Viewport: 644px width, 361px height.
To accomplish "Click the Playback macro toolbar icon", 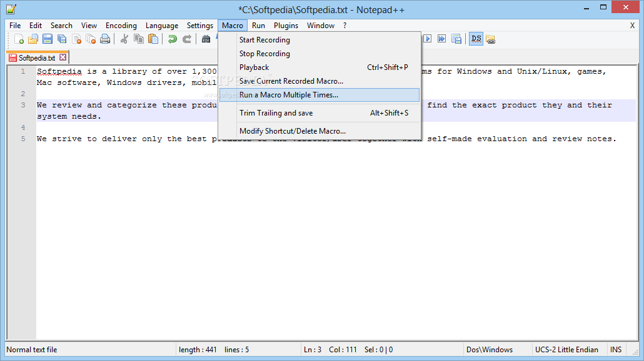I will (x=428, y=39).
